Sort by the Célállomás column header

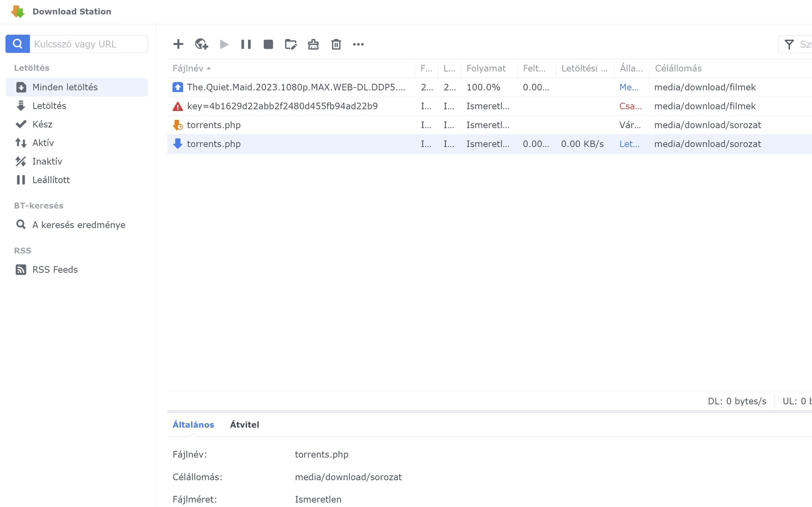pyautogui.click(x=731, y=68)
